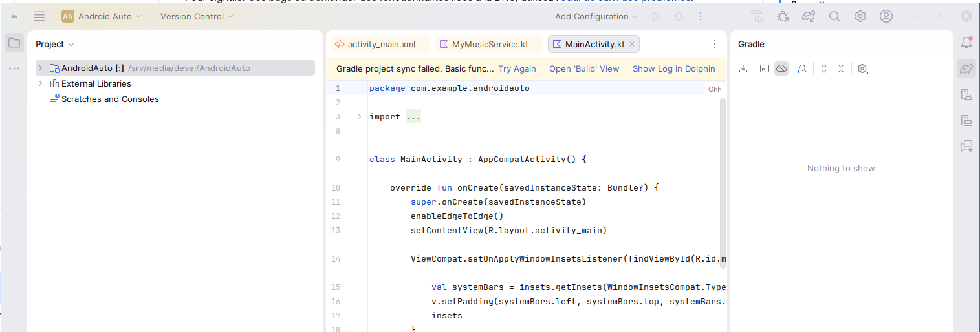Open Running Devices tool window
The width and height of the screenshot is (980, 332).
[x=966, y=120]
